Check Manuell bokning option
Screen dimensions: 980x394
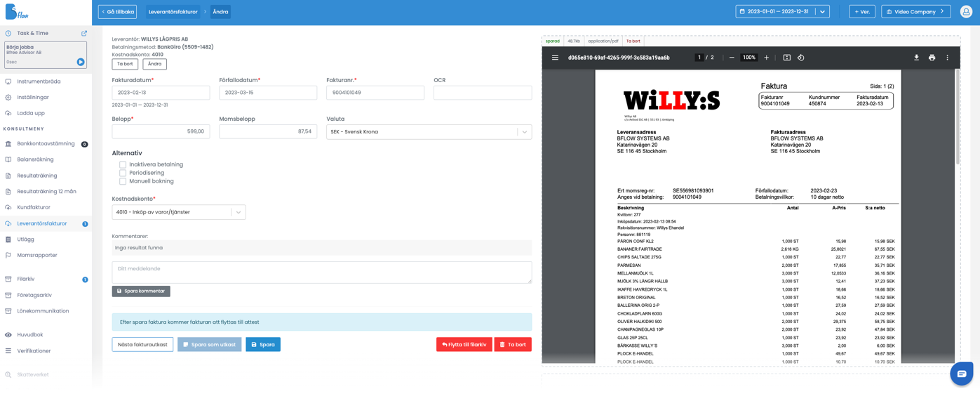[x=123, y=181]
